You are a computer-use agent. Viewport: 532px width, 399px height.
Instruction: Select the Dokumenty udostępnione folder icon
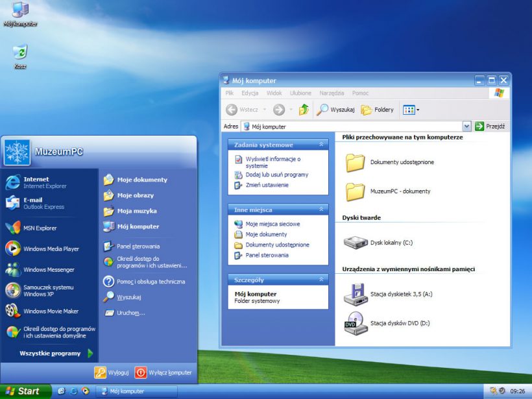click(355, 162)
